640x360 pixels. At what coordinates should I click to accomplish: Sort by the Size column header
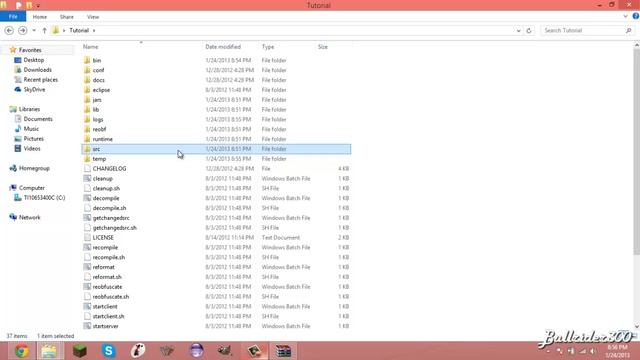pos(322,47)
